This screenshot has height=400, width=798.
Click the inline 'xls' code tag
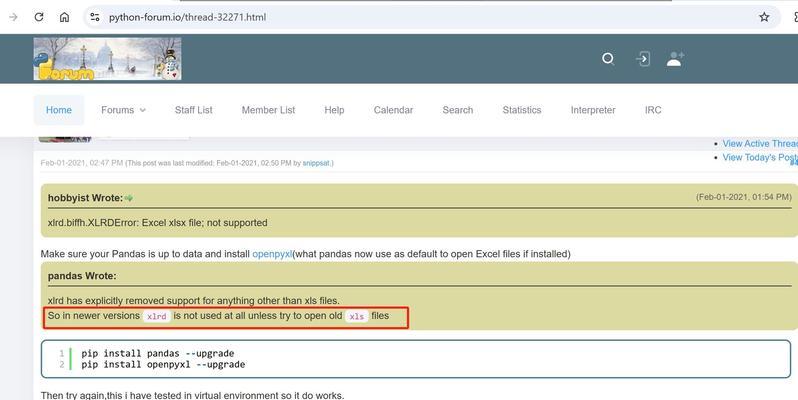(357, 316)
